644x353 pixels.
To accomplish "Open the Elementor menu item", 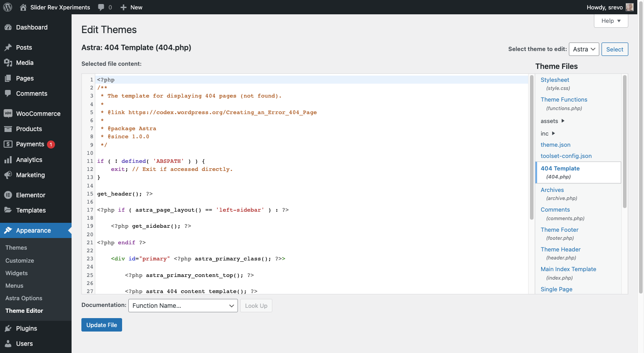I will pyautogui.click(x=36, y=195).
